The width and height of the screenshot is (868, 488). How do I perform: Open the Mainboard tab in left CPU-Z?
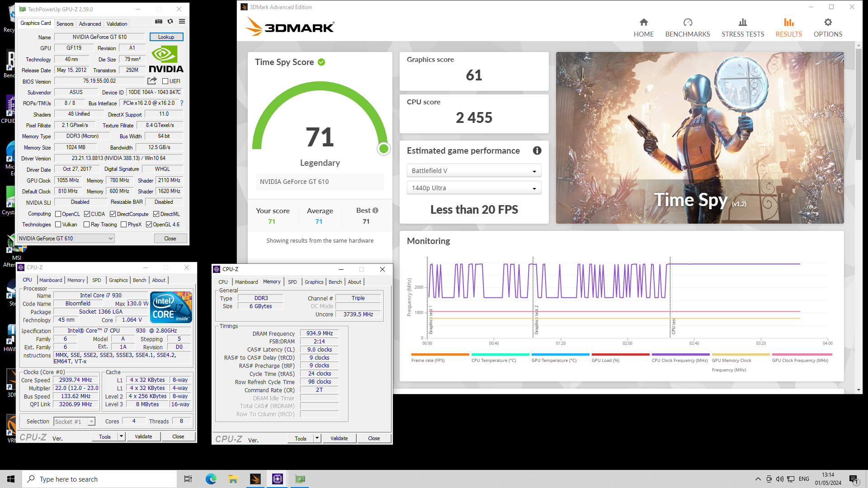(51, 280)
